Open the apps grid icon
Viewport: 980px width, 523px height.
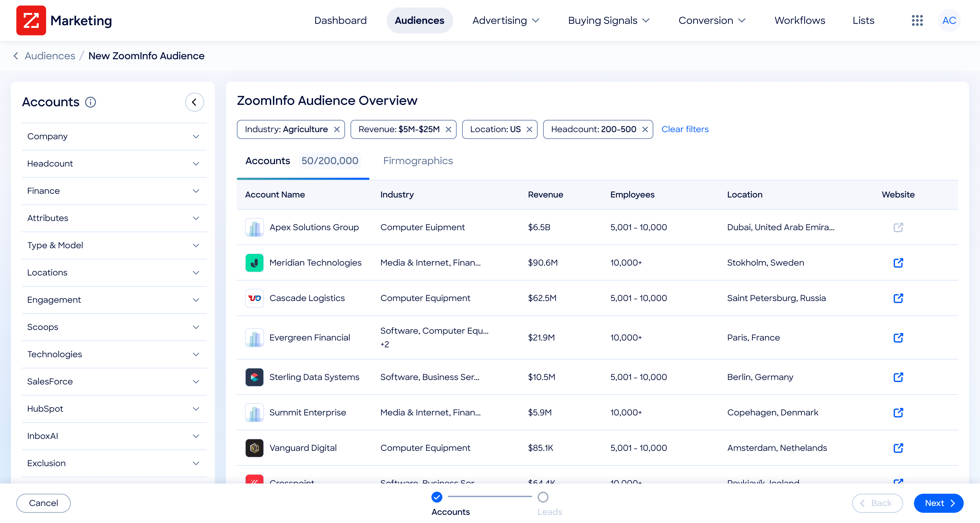pyautogui.click(x=917, y=20)
